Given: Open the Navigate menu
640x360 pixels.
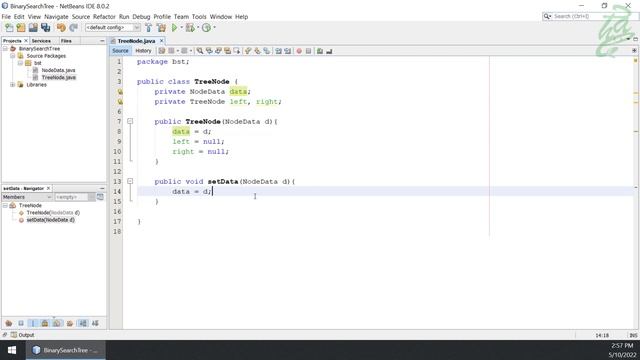Looking at the screenshot, I should [56, 17].
